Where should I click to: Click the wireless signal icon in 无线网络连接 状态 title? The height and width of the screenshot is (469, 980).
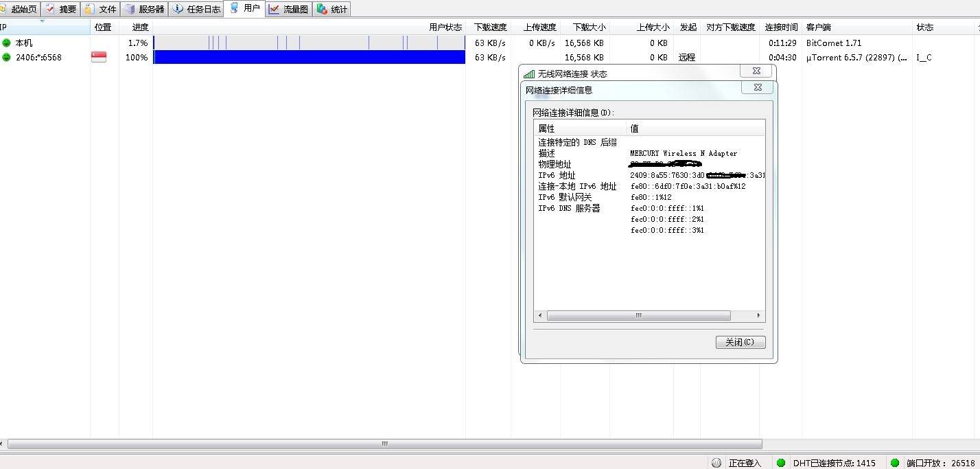click(528, 74)
